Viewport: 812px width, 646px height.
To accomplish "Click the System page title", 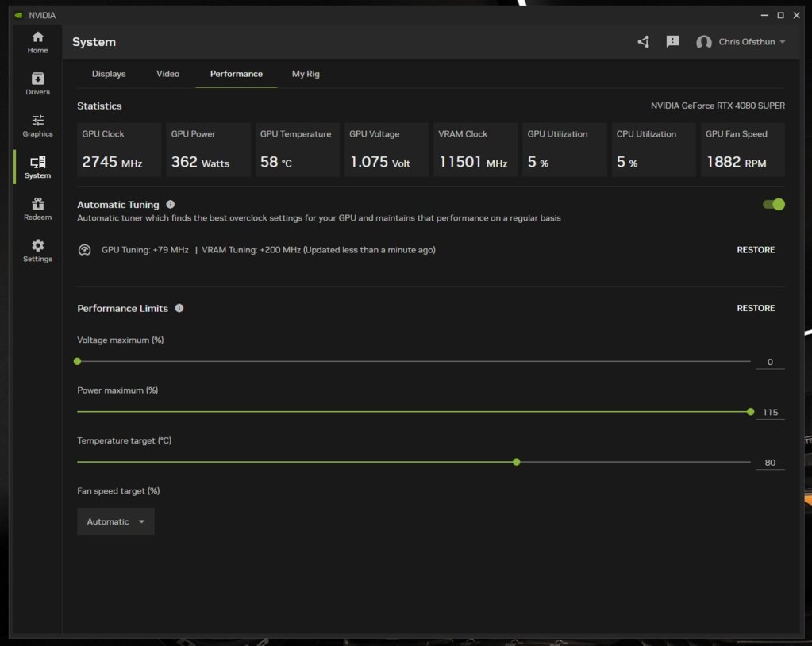I will (x=94, y=42).
